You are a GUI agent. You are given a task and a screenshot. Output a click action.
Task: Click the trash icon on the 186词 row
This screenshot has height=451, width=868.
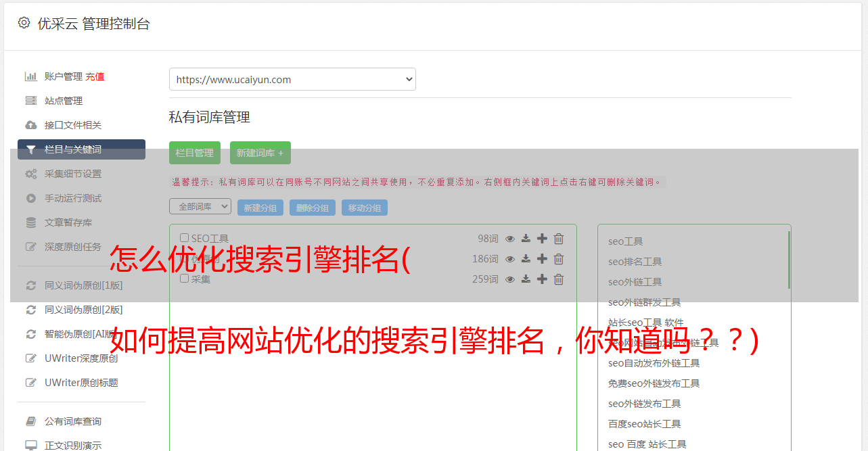[559, 259]
